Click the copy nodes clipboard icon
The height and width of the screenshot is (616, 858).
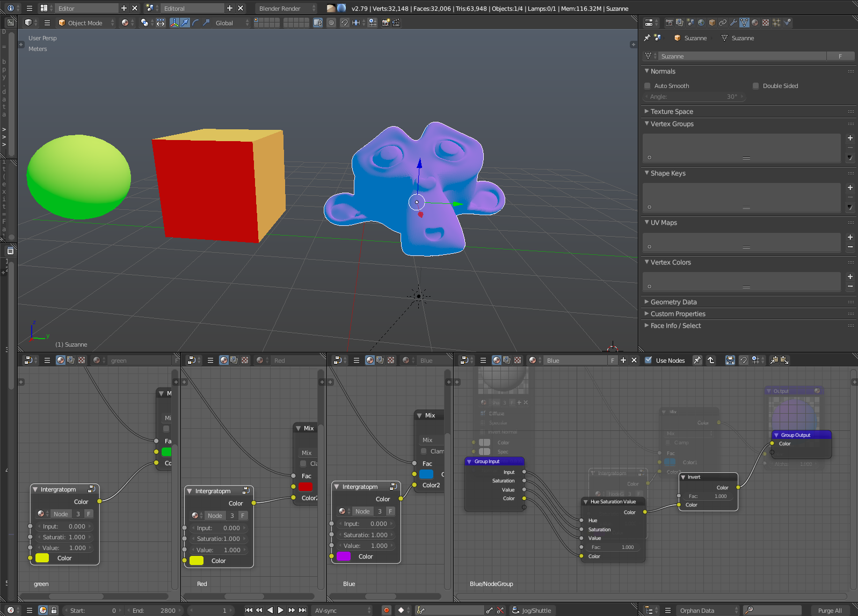click(x=774, y=360)
